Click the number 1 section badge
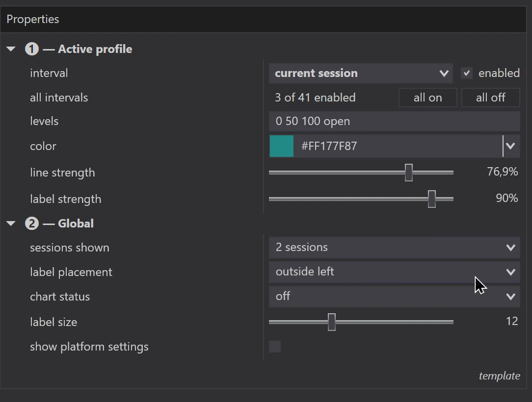The image size is (532, 402). [x=32, y=49]
